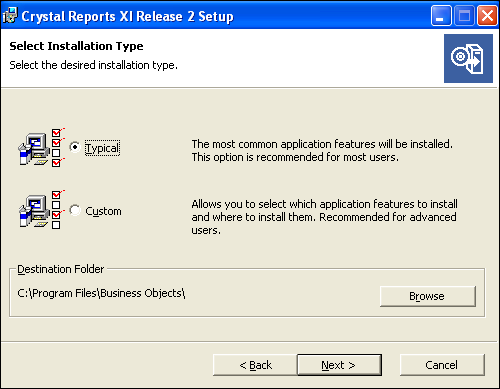Click the Typical option description text

pyautogui.click(x=322, y=150)
